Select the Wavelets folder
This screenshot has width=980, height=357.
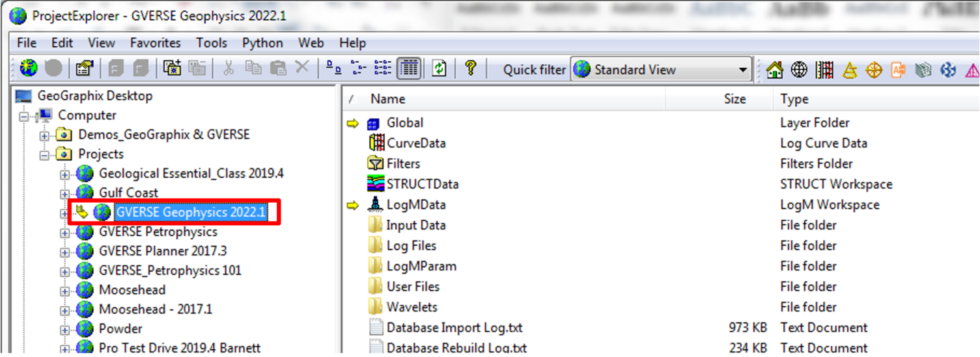coord(412,307)
